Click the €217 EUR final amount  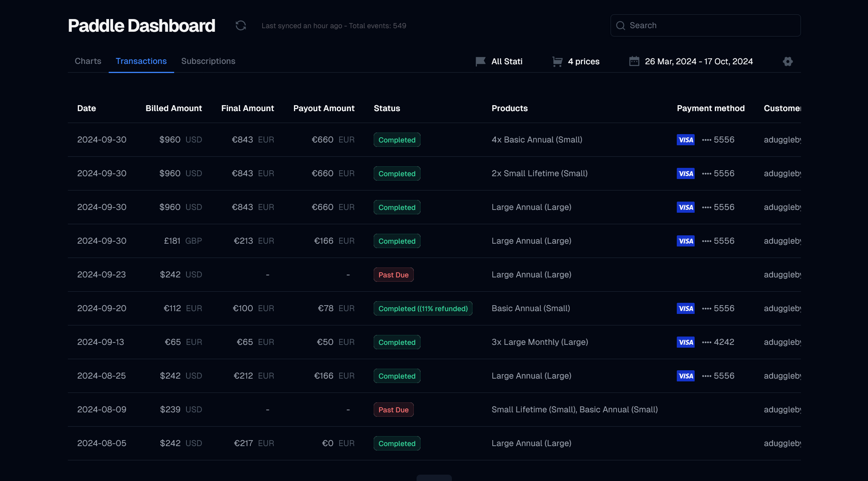(254, 443)
